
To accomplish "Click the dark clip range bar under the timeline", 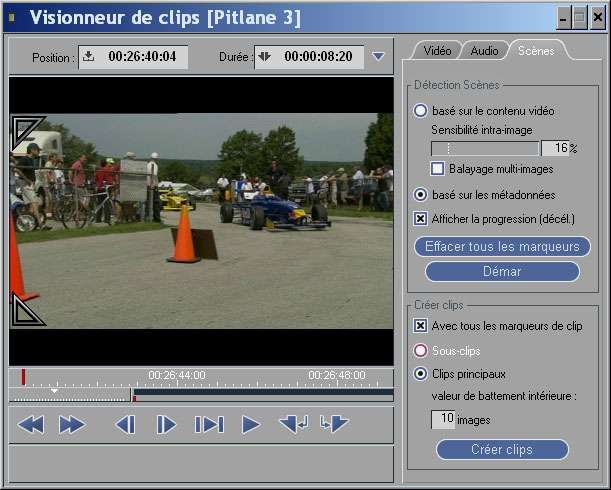I will pos(263,392).
